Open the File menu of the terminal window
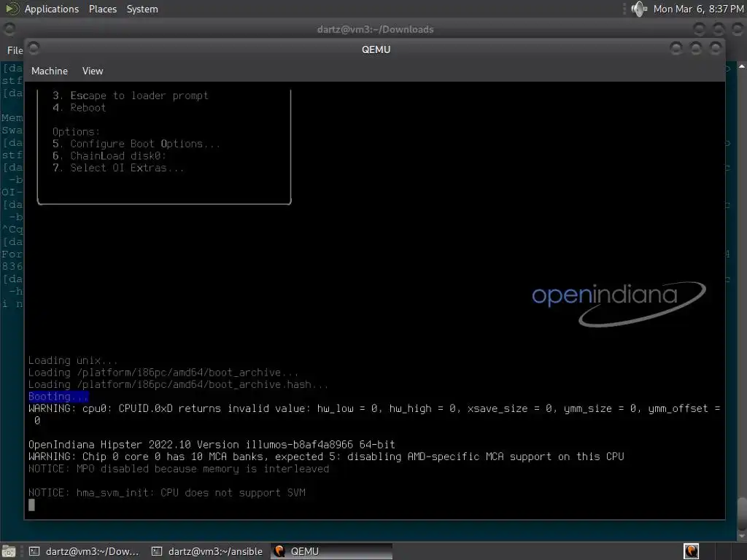Viewport: 747px width, 560px height. coord(15,50)
